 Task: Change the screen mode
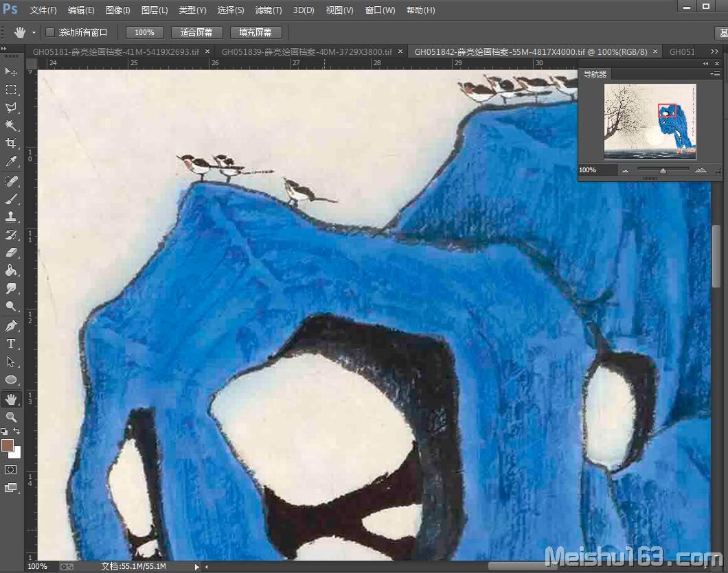point(11,488)
